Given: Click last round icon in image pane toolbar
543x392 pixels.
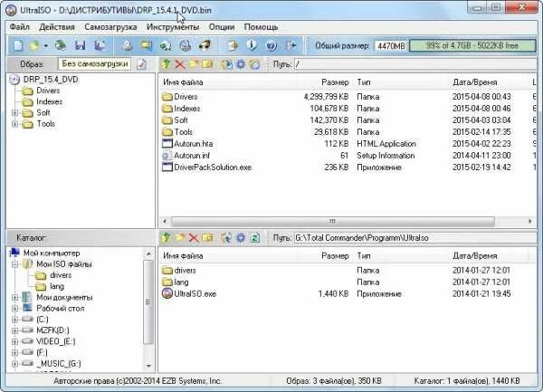Looking at the screenshot, I should click(254, 64).
